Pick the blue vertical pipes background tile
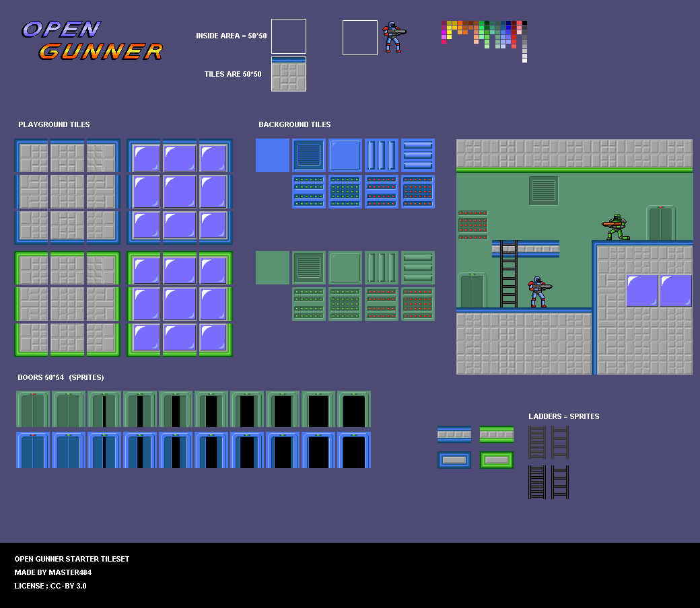Image resolution: width=700 pixels, height=608 pixels. 382,155
